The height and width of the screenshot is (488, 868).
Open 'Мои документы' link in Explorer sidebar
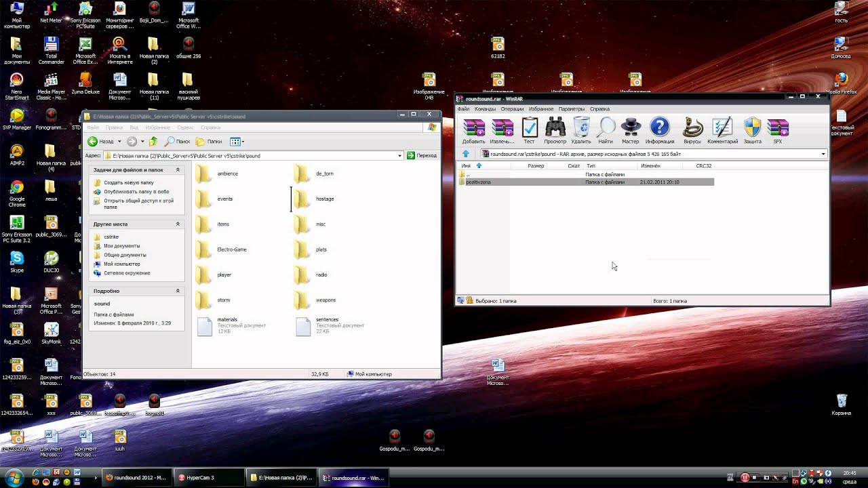tap(122, 246)
